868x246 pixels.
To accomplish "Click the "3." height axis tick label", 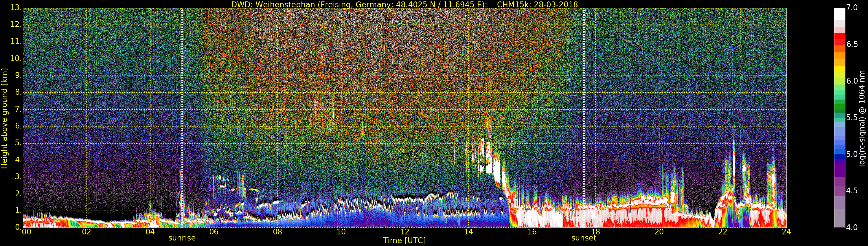I will (18, 177).
